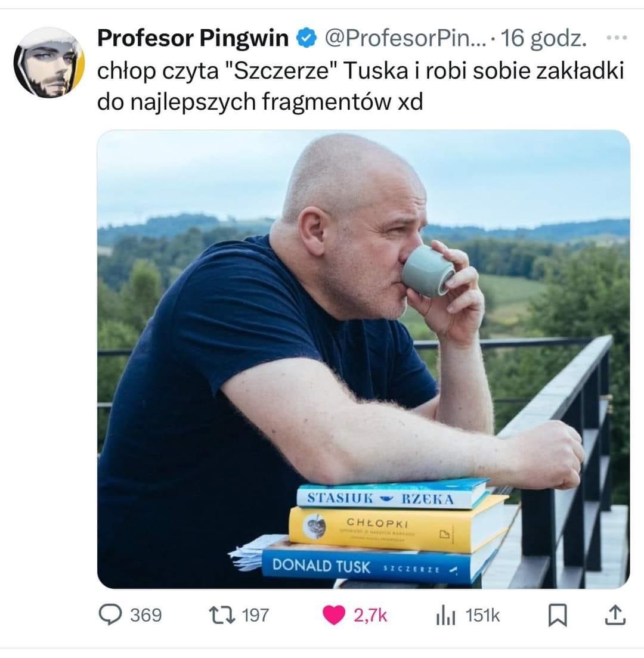
Task: Open the Profesor Pingwin display name
Action: [193, 38]
